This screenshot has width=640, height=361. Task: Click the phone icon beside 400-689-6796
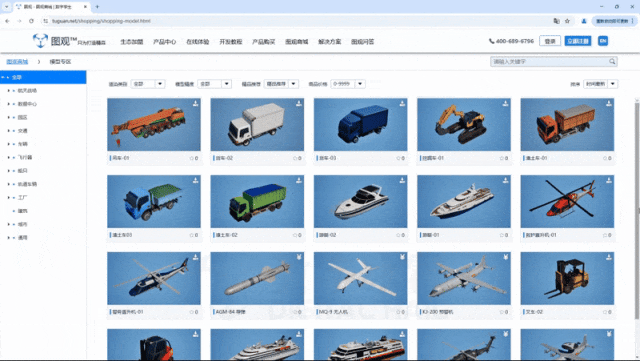click(491, 41)
